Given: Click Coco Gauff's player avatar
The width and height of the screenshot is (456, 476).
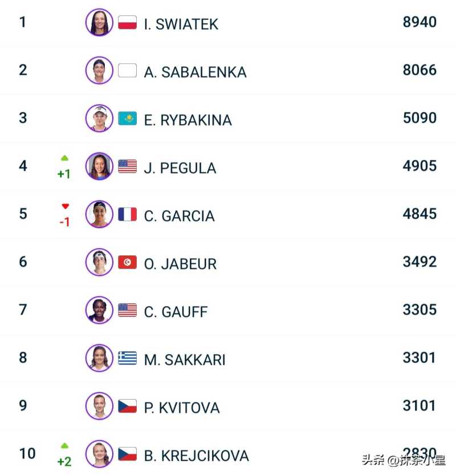Looking at the screenshot, I should tap(99, 310).
